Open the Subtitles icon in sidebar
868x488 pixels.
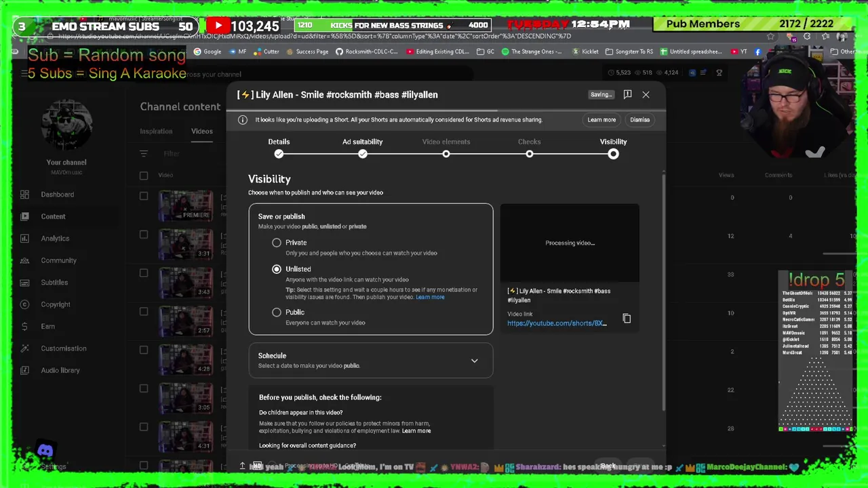coord(25,282)
